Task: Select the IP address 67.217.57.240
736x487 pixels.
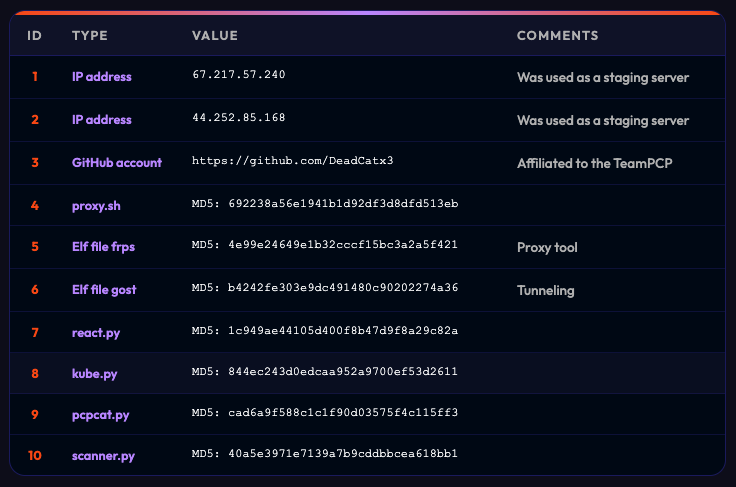Action: click(x=238, y=75)
